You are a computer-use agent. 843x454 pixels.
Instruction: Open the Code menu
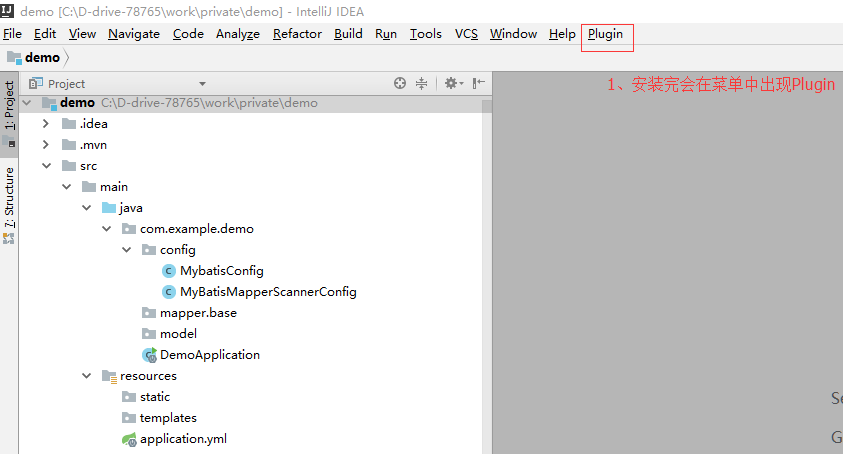[188, 34]
